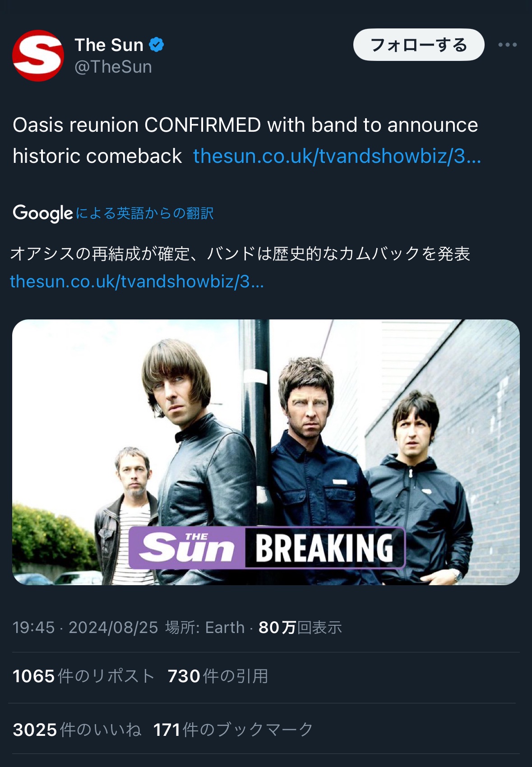This screenshot has width=532, height=767.
Task: Click the 2024/08/25 post date
Action: point(113,628)
